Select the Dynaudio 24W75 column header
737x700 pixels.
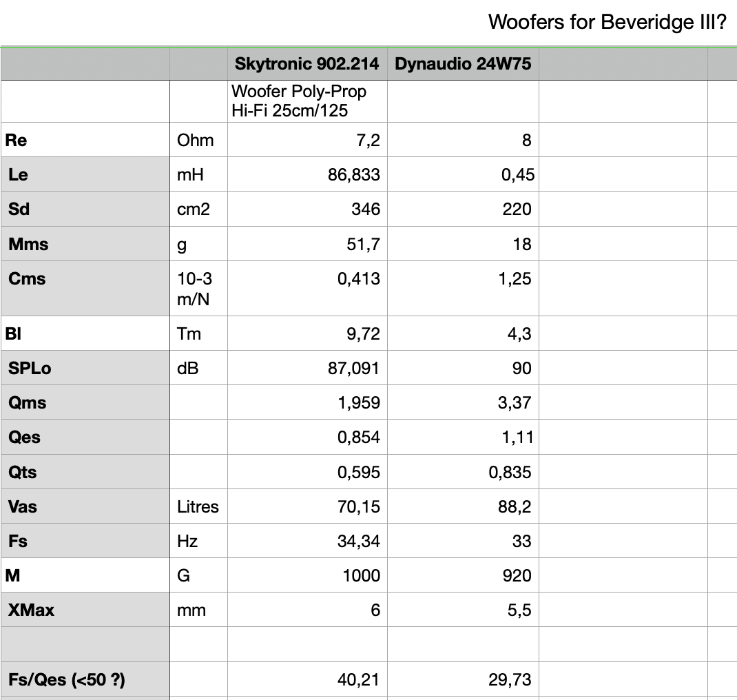[463, 63]
